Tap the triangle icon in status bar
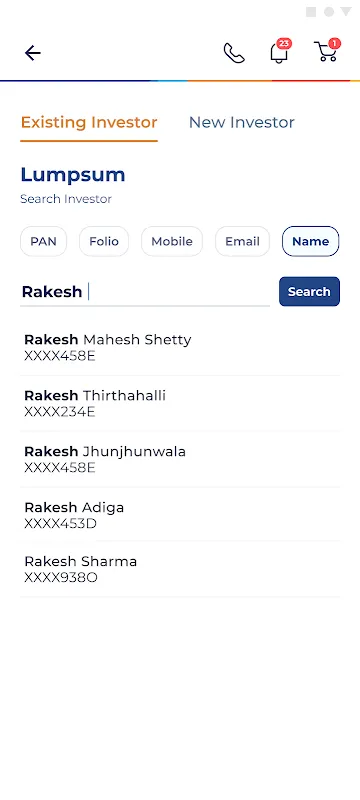Screen dimensions: 360x800 click(x=346, y=11)
